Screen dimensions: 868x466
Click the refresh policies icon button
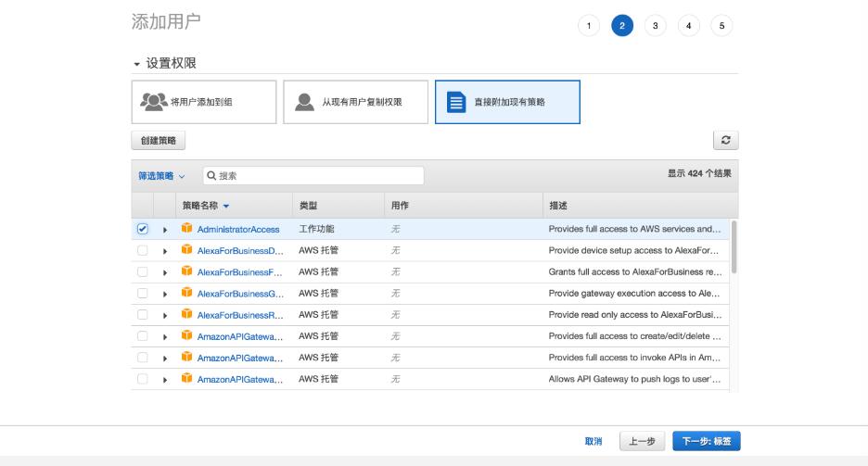(725, 141)
